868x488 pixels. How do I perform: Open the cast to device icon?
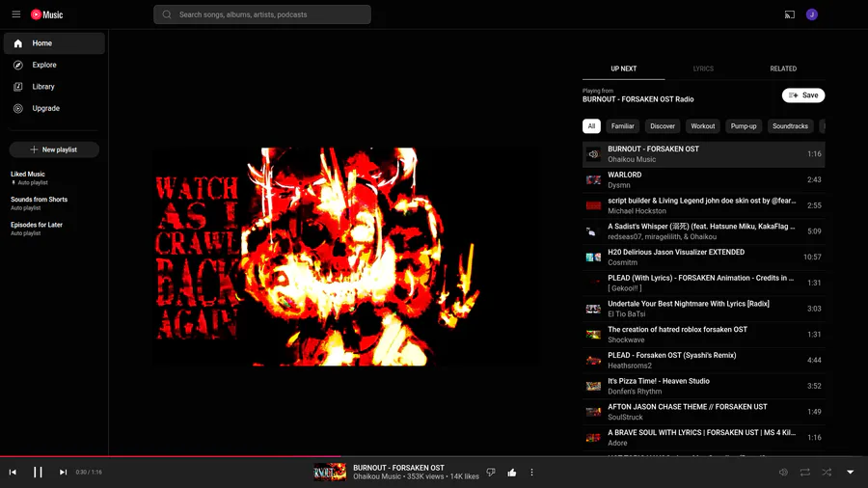pos(789,14)
